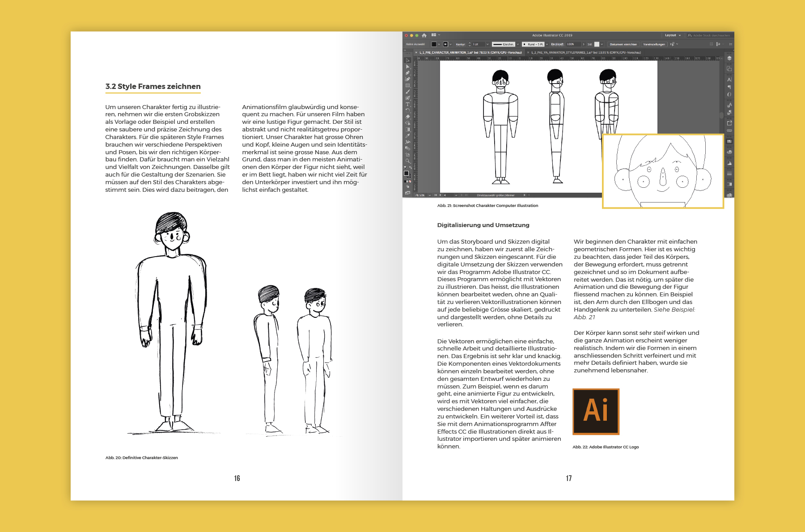
Task: Click the black fill color swatch in control bar
Action: (x=434, y=44)
